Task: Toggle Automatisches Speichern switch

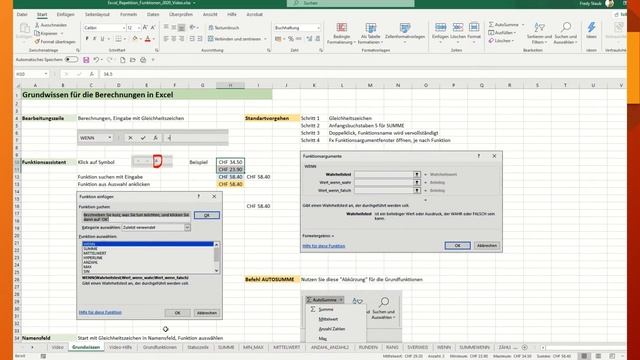Action: [x=71, y=60]
